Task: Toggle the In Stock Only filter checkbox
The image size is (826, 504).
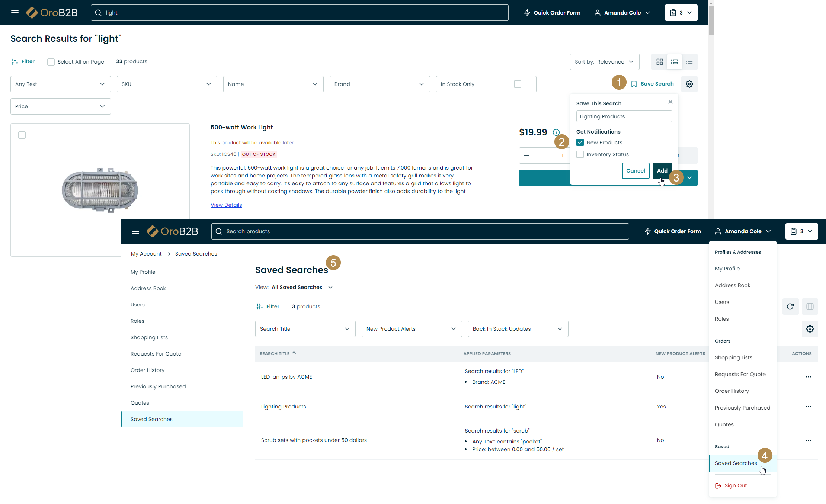Action: [x=517, y=84]
